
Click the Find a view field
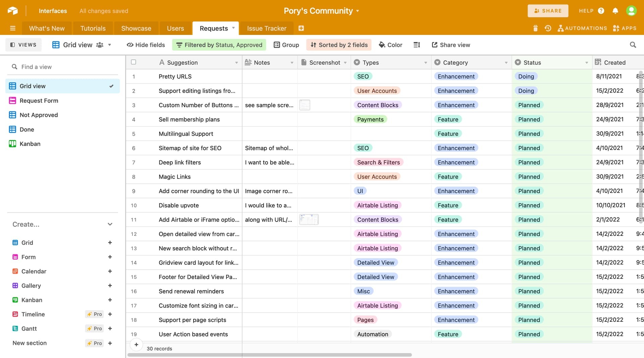62,67
